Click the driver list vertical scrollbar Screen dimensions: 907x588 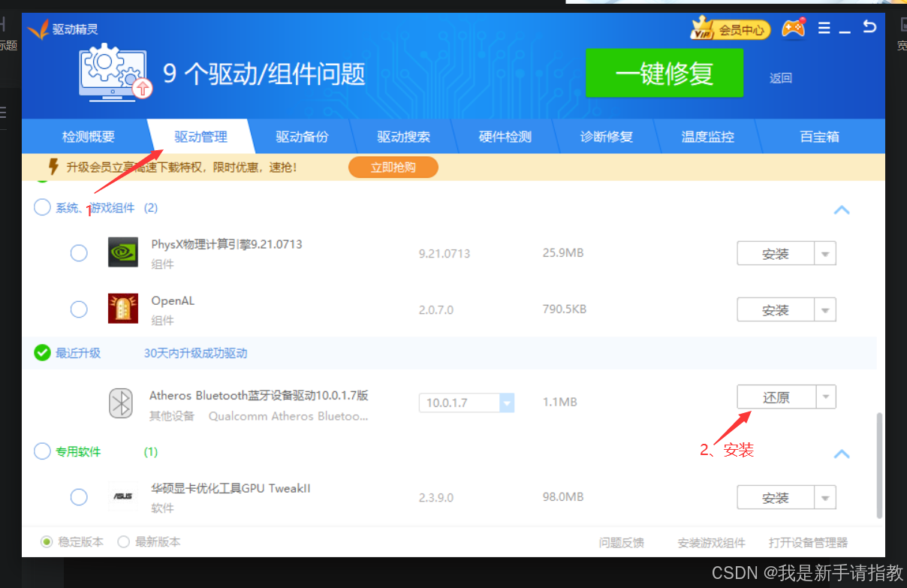coord(879,465)
